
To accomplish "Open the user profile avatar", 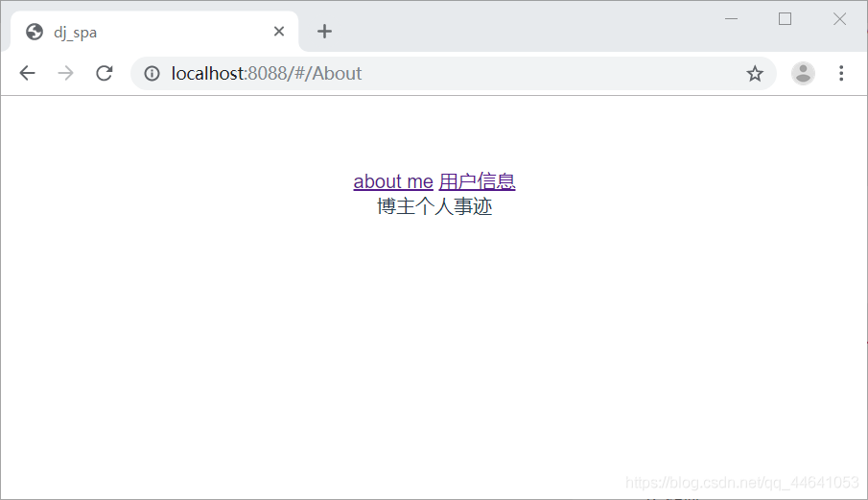I will click(x=803, y=73).
